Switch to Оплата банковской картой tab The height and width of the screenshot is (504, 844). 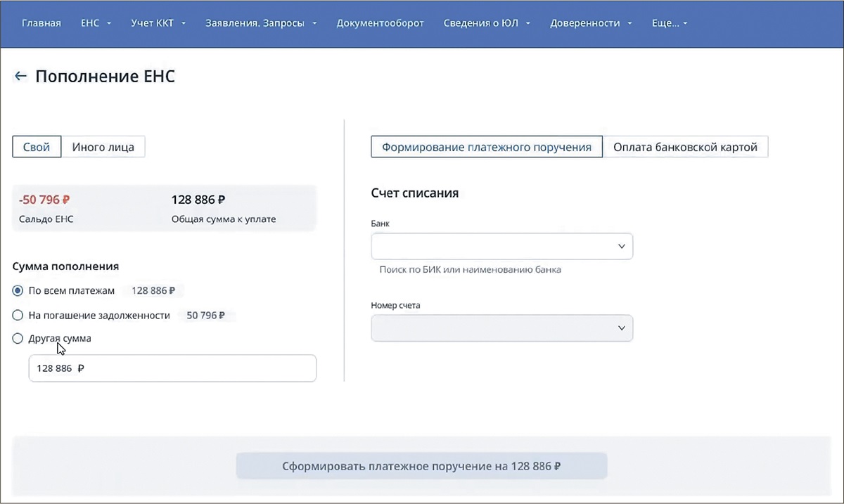point(685,147)
